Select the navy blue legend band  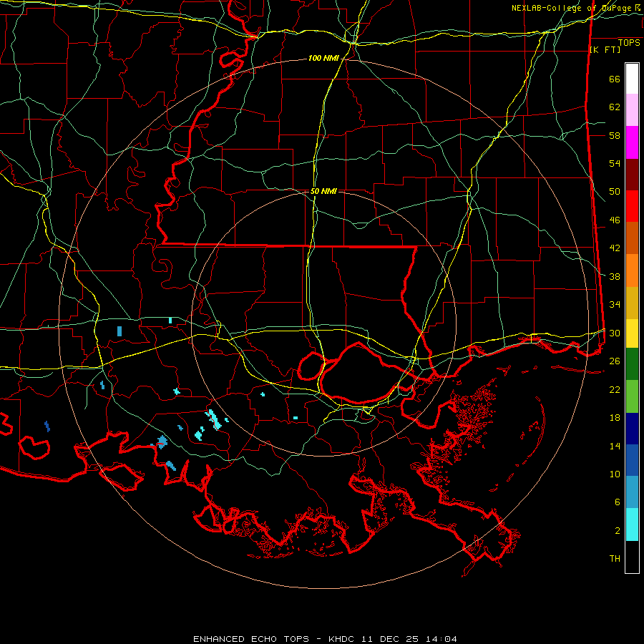click(632, 429)
